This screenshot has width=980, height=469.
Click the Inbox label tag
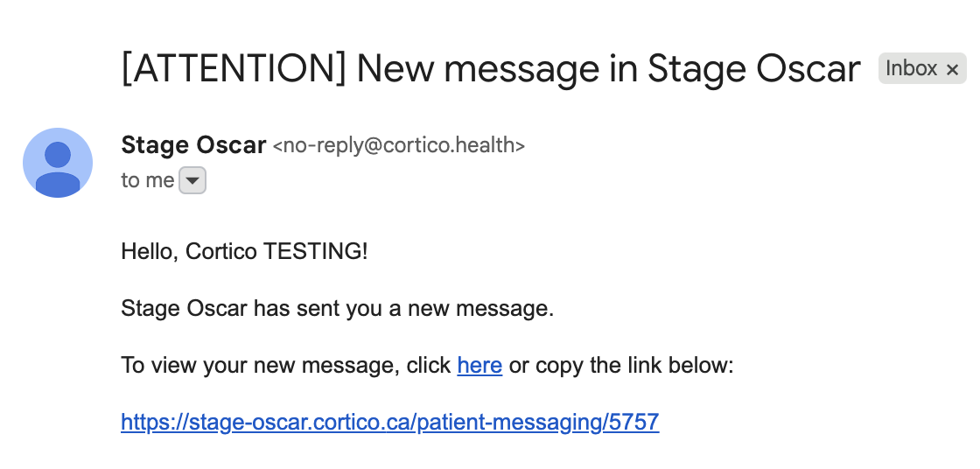[911, 68]
